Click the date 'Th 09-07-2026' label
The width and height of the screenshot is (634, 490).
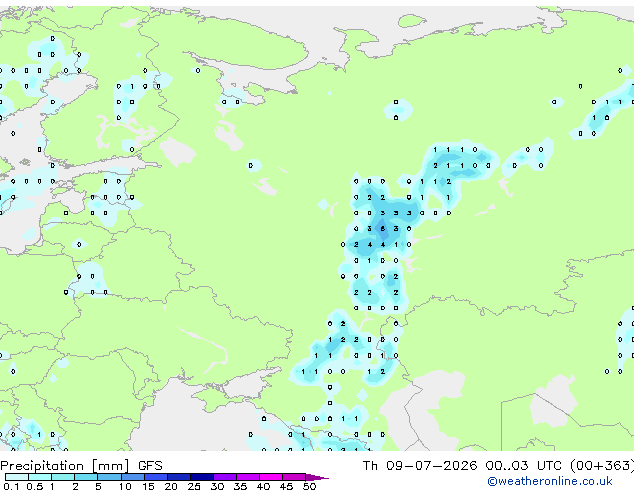pos(420,466)
